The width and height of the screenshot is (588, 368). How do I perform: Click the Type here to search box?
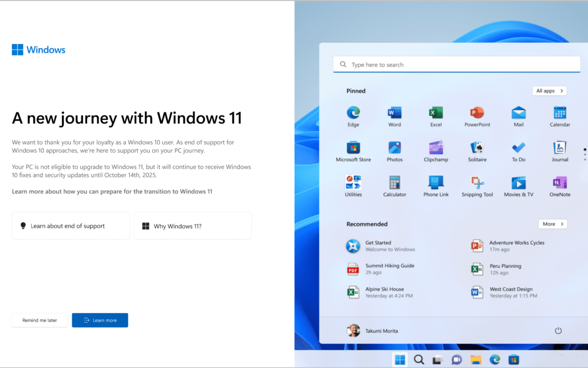457,64
